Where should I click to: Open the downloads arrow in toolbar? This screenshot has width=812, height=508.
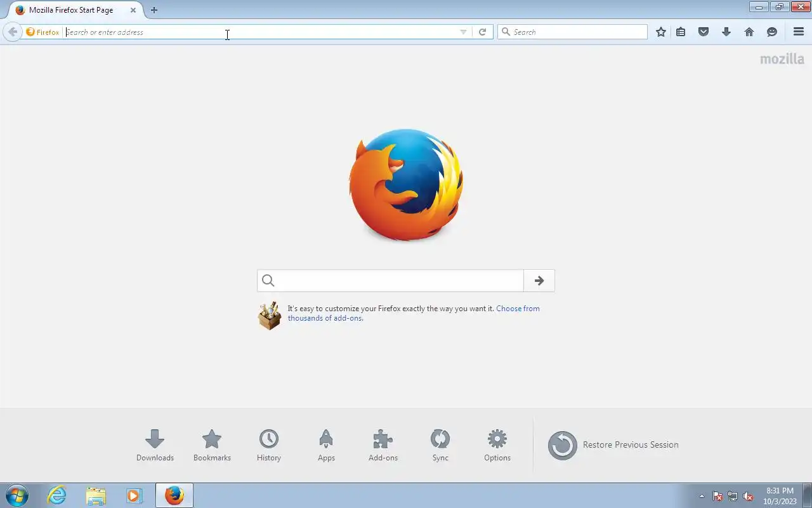(x=726, y=32)
